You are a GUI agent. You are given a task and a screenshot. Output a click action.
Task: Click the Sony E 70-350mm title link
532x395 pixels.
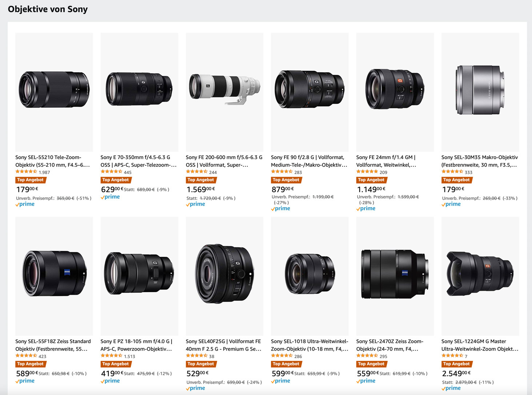click(x=139, y=161)
